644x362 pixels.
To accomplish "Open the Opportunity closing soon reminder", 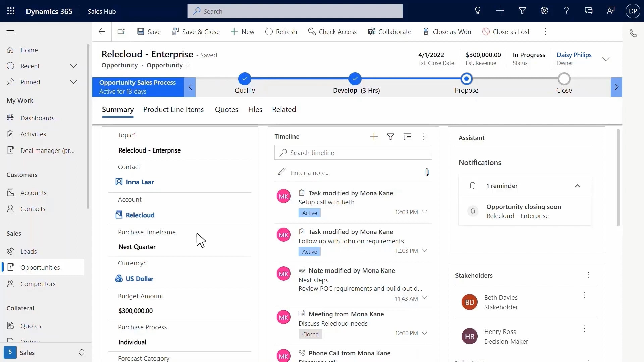I will [525, 211].
